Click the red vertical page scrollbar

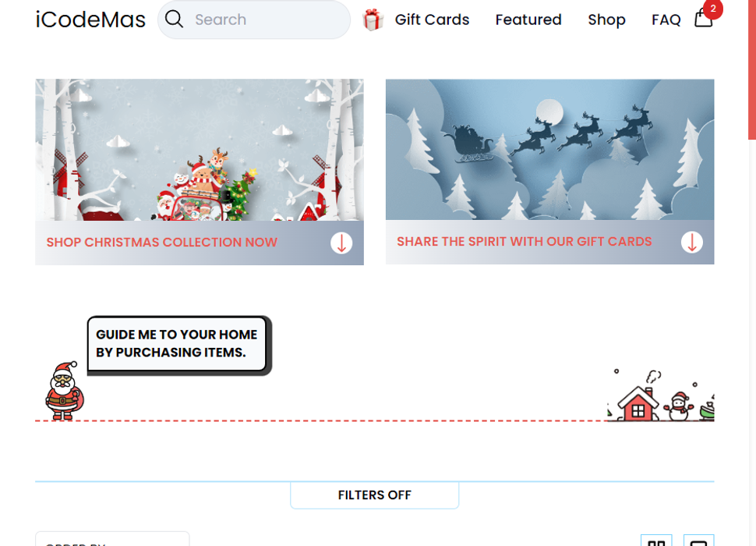click(x=751, y=70)
